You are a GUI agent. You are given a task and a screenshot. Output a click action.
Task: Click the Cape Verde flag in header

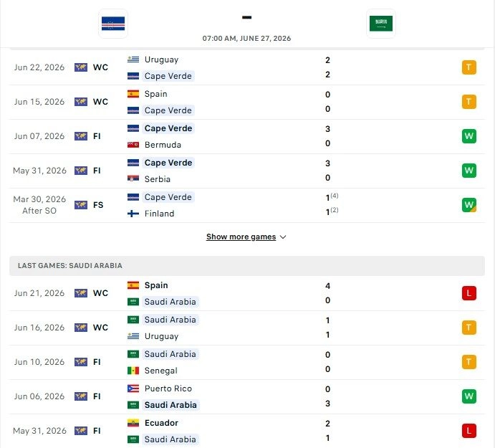(113, 24)
